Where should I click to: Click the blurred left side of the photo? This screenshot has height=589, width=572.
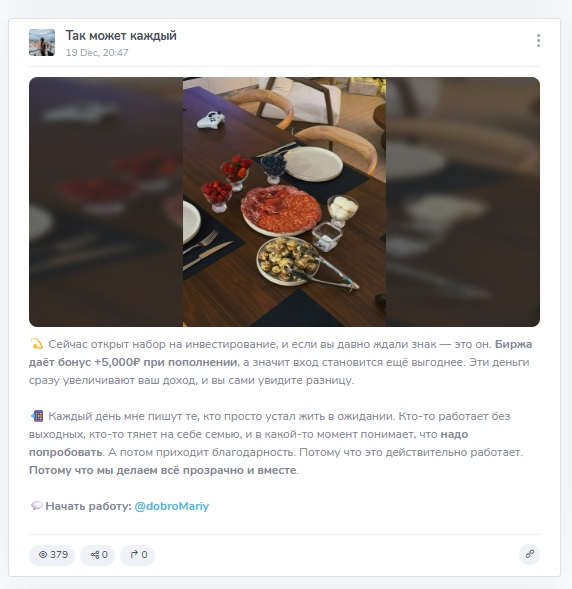click(106, 202)
